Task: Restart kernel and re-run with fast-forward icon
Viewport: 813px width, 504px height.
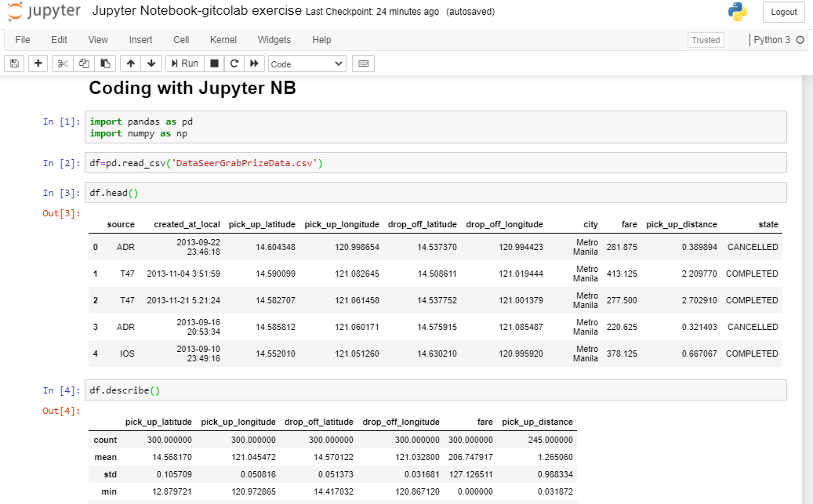Action: pos(253,63)
